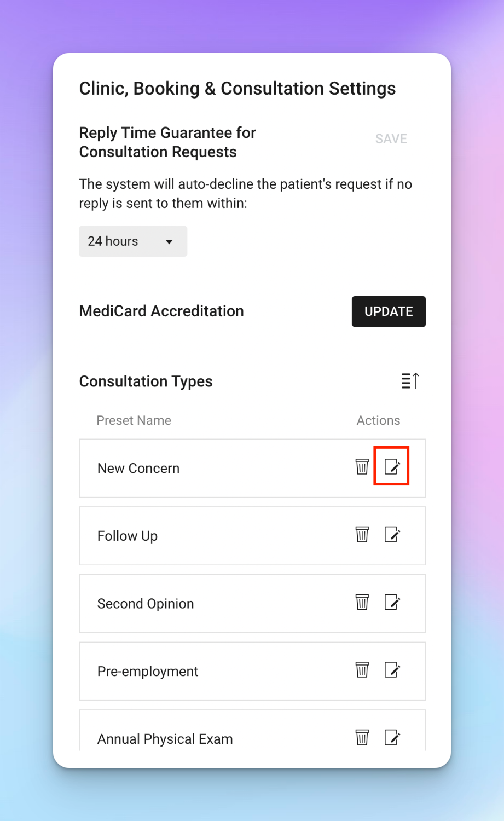
Task: Click the SAVE button for reply time
Action: point(391,139)
